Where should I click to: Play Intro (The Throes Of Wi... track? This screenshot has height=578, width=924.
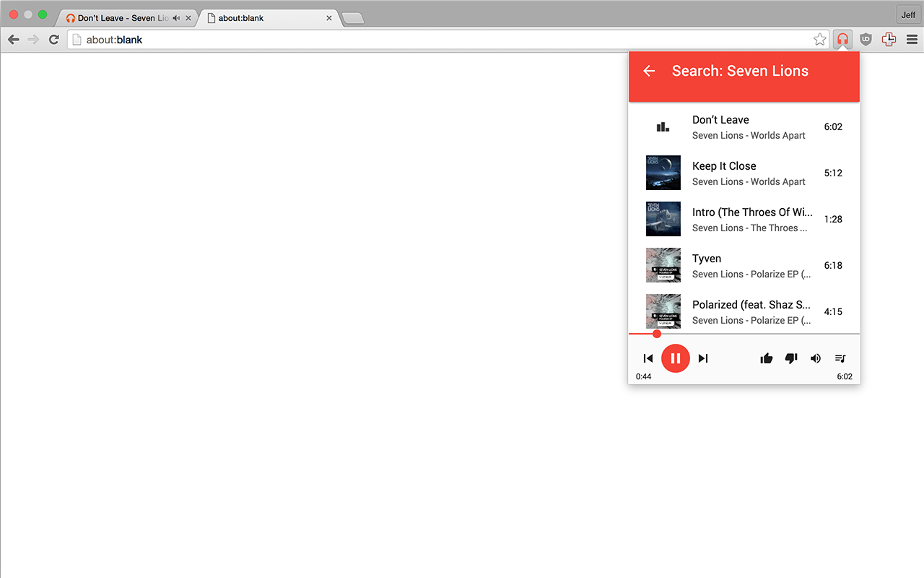(744, 219)
